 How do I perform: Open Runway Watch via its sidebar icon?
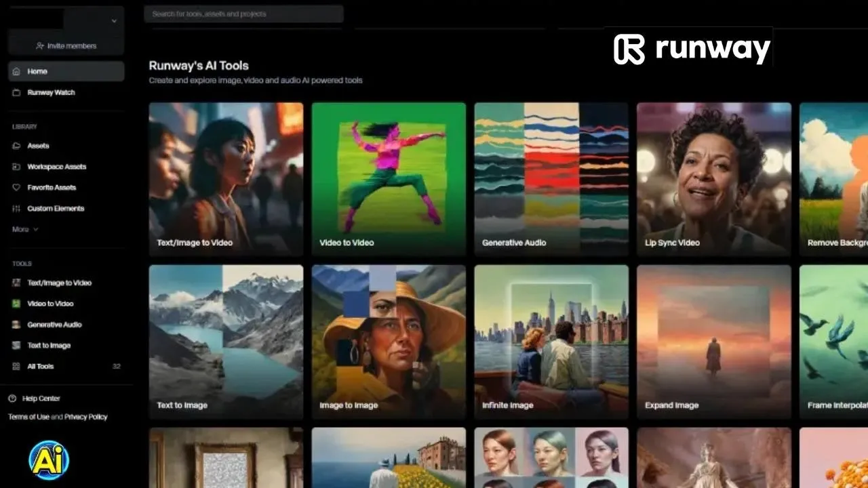click(x=17, y=93)
